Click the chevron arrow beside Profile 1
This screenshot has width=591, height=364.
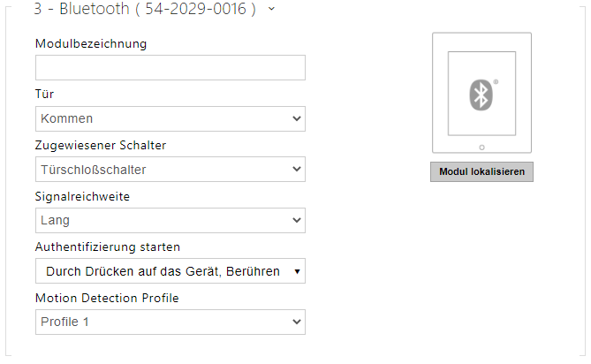tap(297, 322)
